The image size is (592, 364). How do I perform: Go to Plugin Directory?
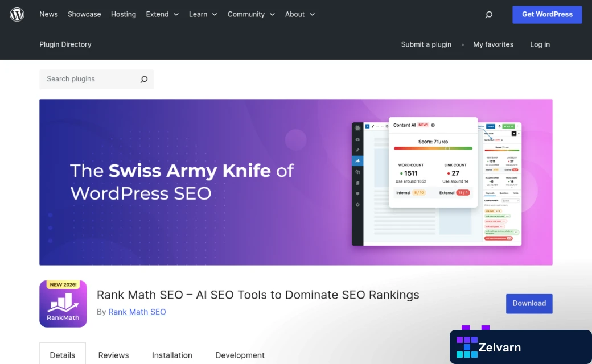65,44
